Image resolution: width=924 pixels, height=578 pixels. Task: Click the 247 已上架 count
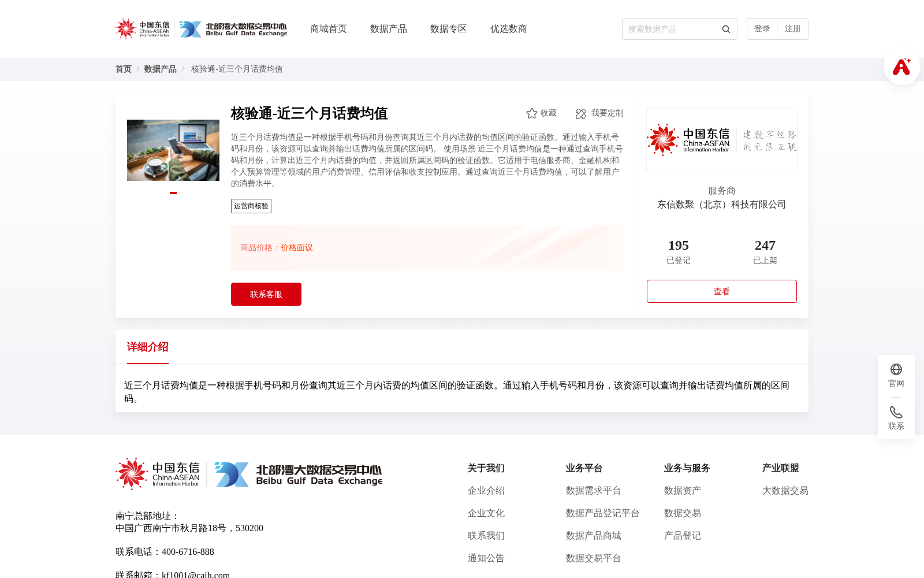[x=765, y=252]
